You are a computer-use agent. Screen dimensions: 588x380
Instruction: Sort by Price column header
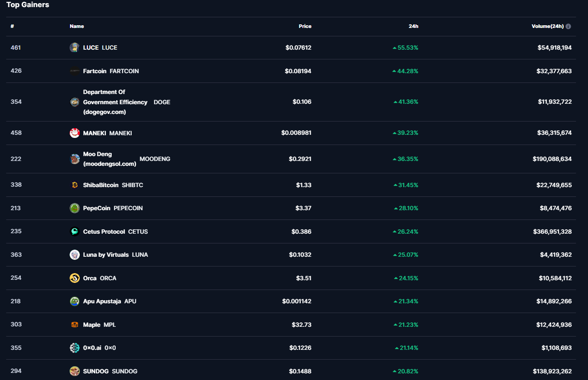coord(305,26)
